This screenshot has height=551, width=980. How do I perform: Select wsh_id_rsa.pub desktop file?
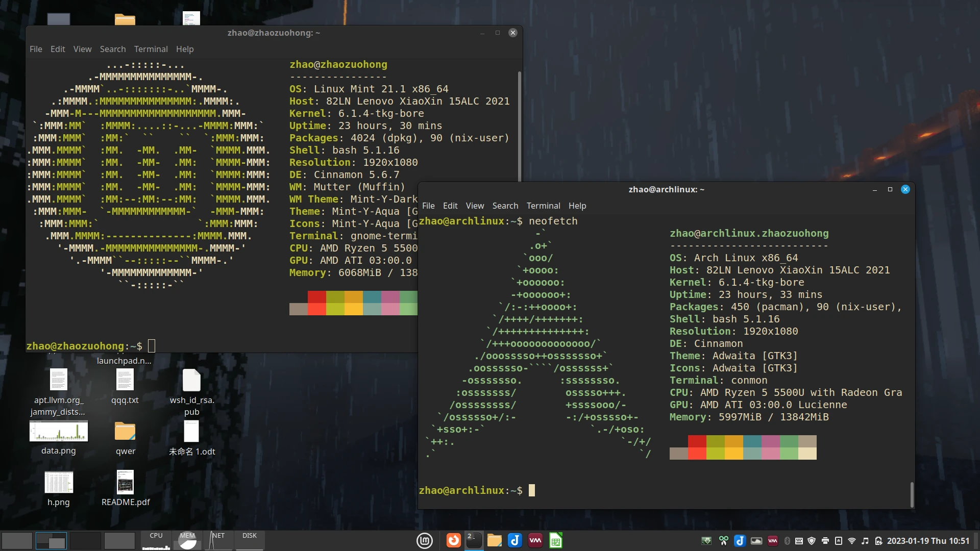[x=191, y=392]
